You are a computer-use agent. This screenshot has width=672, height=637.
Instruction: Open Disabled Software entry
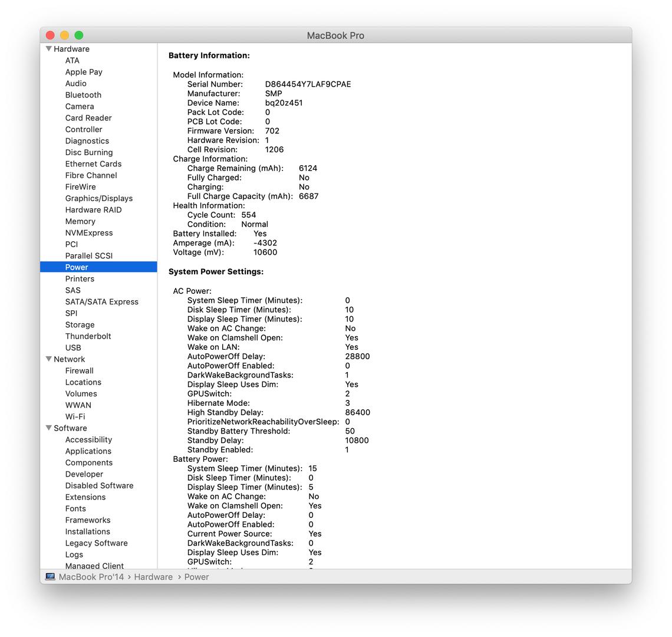point(99,485)
